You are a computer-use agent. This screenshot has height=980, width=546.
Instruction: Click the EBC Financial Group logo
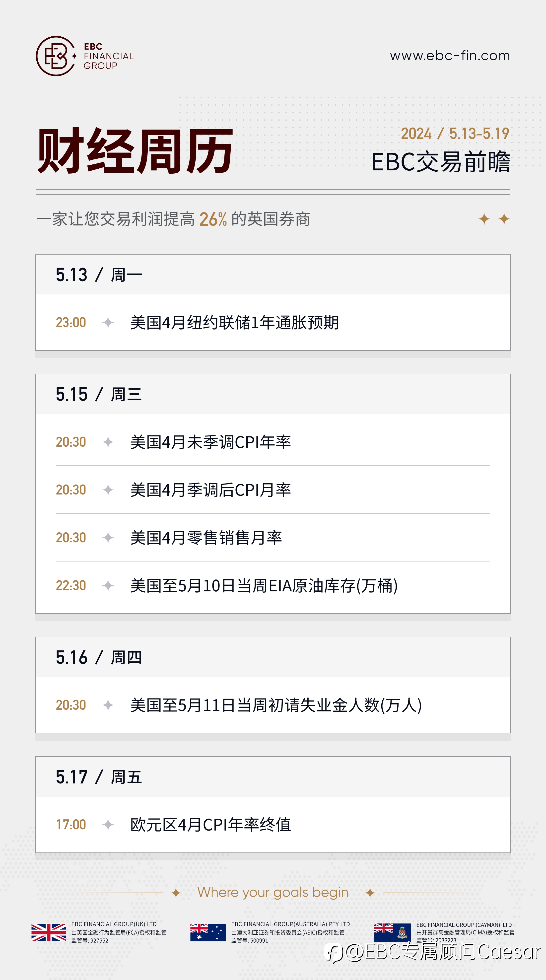click(x=84, y=56)
